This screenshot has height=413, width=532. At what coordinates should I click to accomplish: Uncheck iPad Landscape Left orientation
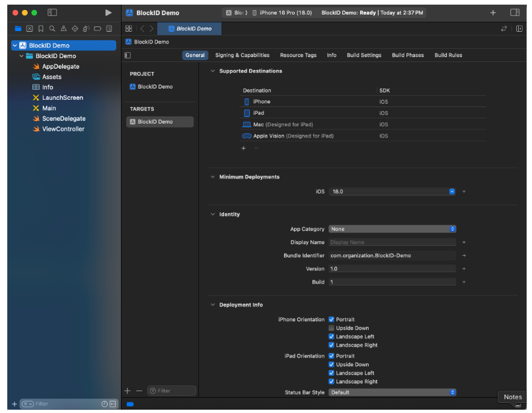(x=332, y=373)
